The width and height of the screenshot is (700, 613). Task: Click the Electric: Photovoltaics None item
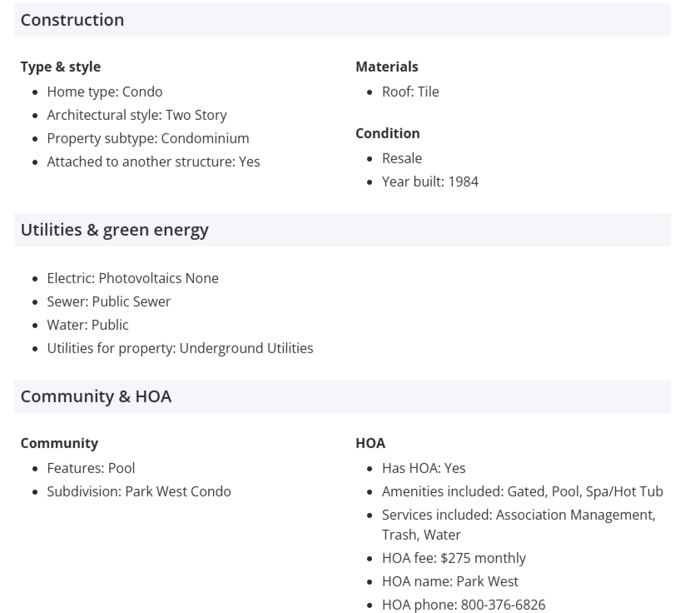click(132, 278)
